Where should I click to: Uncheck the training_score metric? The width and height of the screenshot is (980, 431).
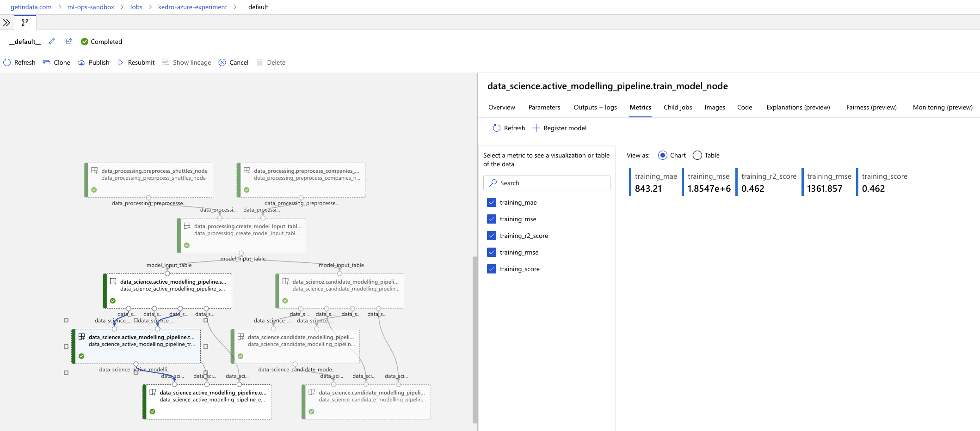click(x=492, y=269)
